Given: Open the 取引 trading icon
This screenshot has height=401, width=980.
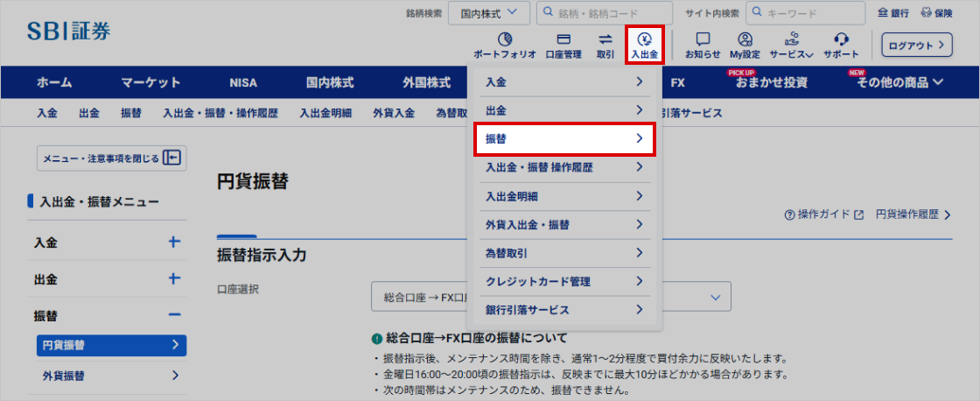Looking at the screenshot, I should (x=605, y=45).
